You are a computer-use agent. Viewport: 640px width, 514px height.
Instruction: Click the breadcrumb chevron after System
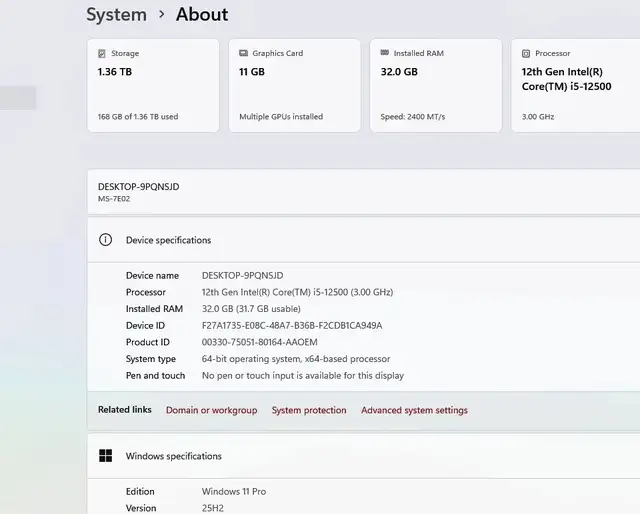(x=162, y=14)
